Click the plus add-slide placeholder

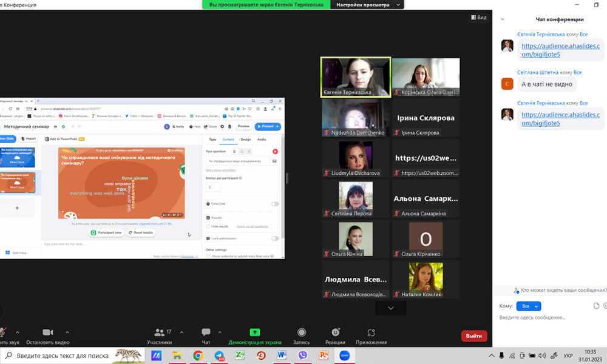[17, 208]
